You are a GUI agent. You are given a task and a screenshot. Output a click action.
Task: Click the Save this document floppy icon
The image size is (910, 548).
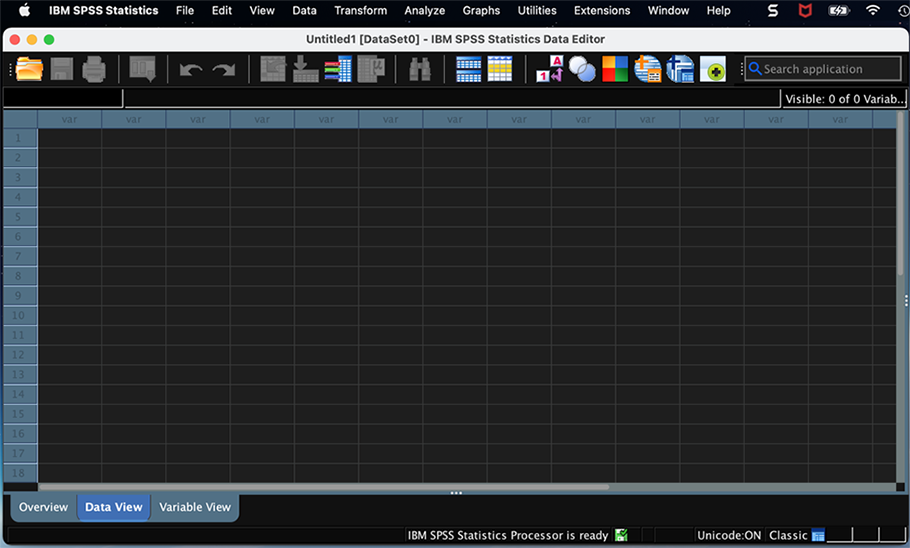(x=62, y=69)
